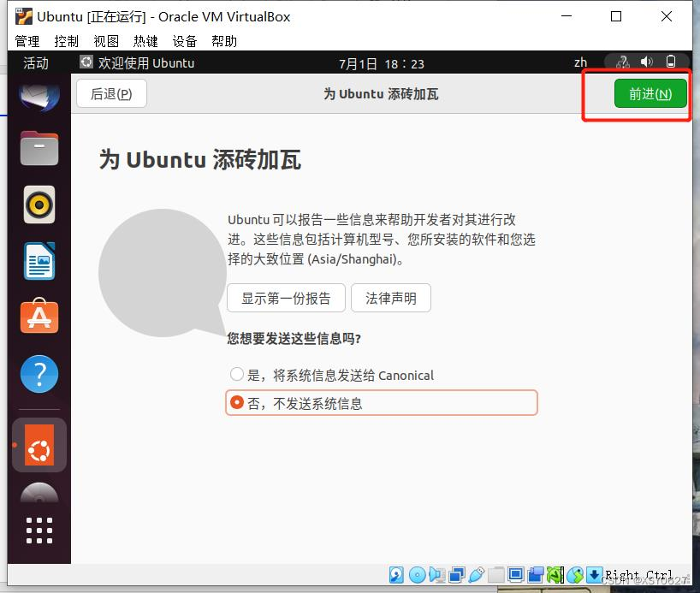Open the date and time calendar panel
Viewport: 700px width, 593px height.
pos(382,64)
